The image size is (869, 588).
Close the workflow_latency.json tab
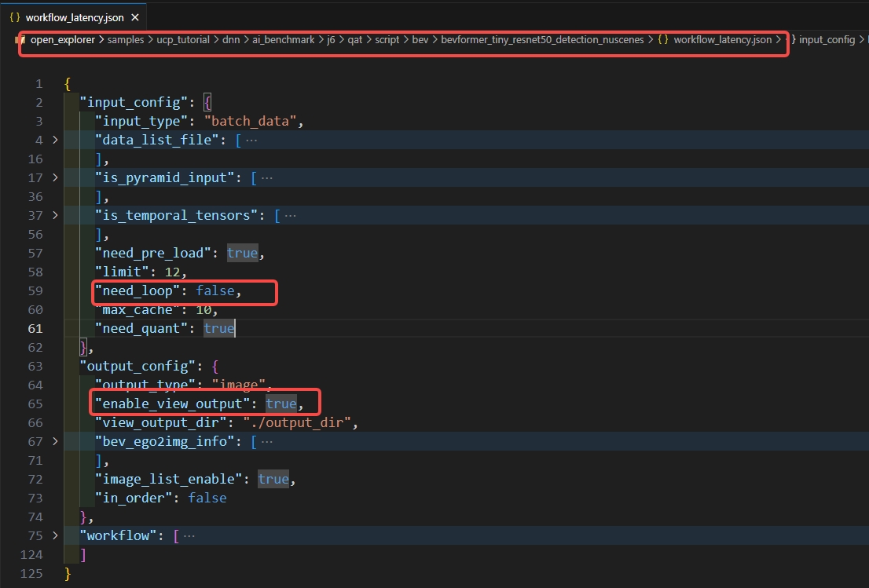click(x=135, y=16)
